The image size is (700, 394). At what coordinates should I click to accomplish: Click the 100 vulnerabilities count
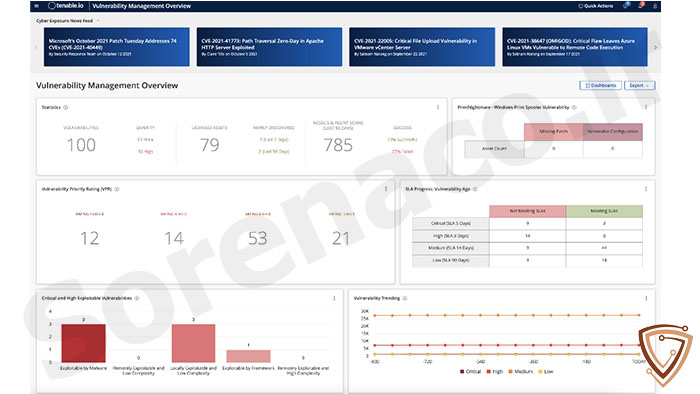[x=81, y=145]
